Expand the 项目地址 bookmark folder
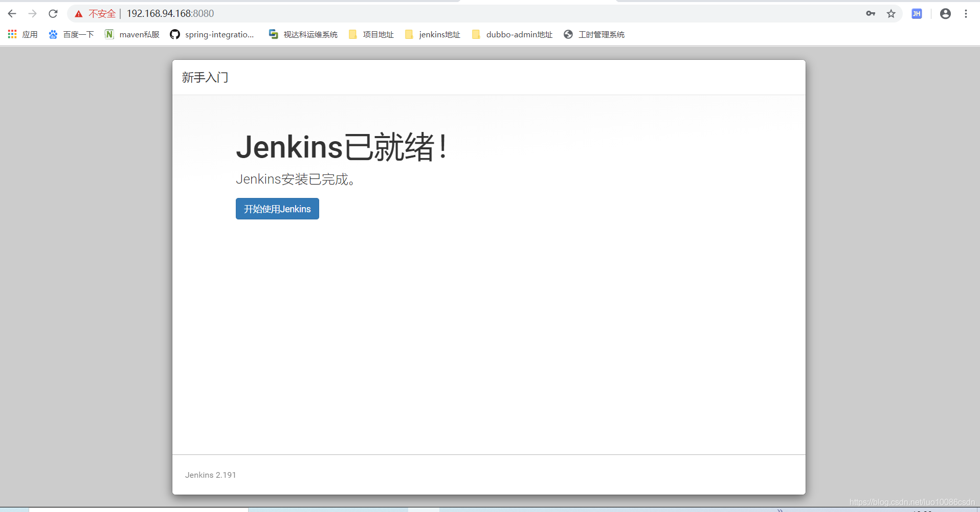Screen dimensions: 980x512 tap(371, 34)
